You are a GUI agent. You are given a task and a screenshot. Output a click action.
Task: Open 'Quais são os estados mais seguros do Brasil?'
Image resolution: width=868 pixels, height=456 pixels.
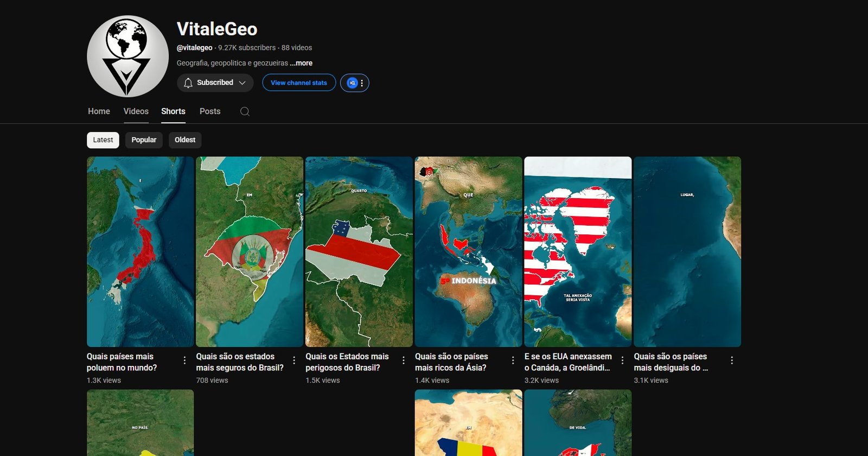coord(240,362)
